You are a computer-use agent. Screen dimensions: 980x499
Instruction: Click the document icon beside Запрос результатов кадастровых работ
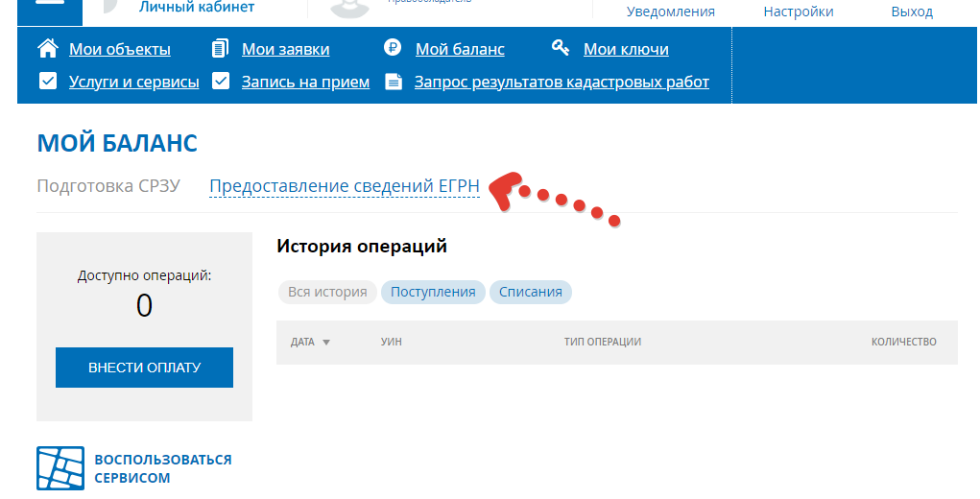[394, 82]
